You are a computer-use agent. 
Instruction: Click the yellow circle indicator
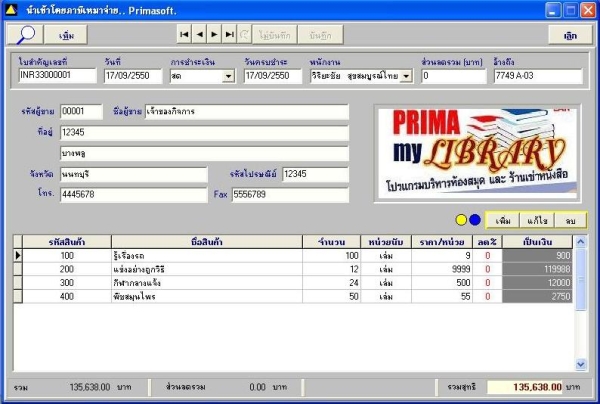(461, 220)
